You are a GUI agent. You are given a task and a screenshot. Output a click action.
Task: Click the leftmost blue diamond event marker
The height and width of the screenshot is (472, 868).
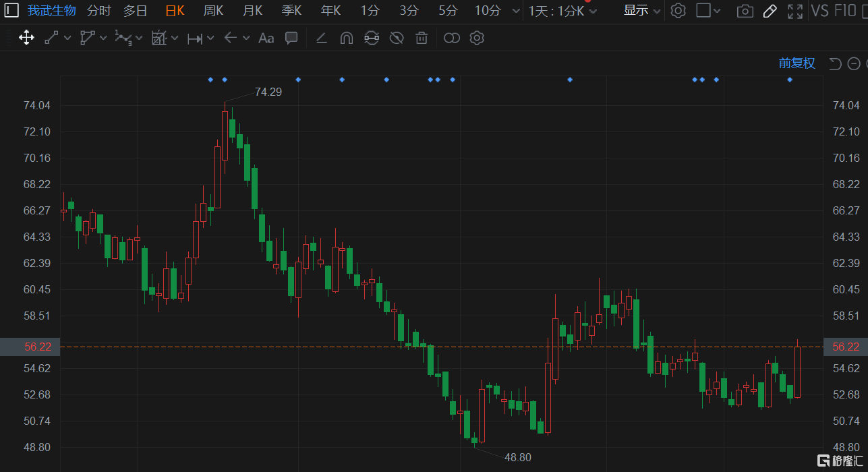click(210, 80)
